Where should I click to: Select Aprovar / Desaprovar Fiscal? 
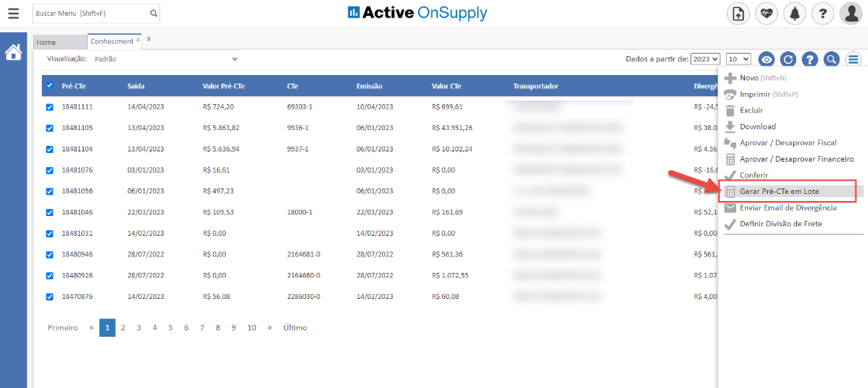coord(780,143)
